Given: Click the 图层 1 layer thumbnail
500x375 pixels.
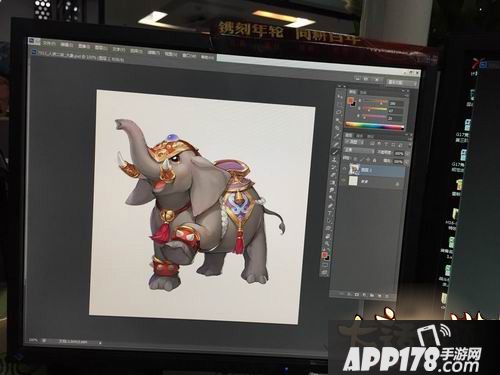Looking at the screenshot, I should point(354,169).
